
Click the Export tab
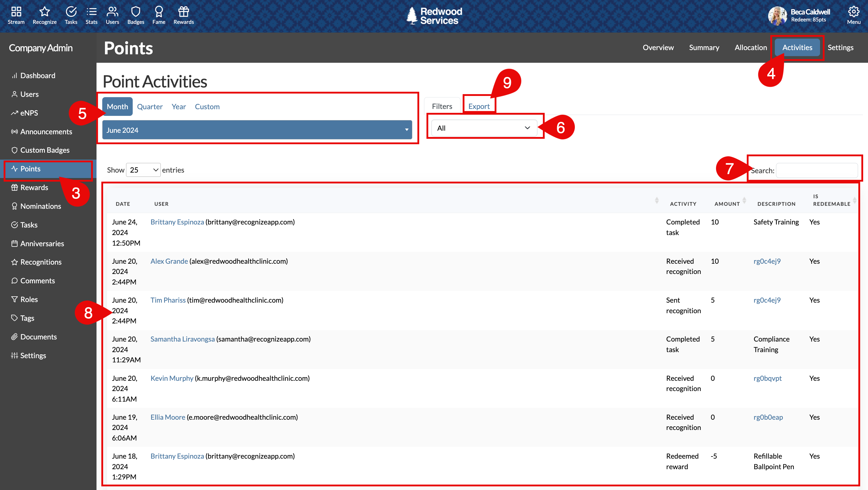click(x=479, y=106)
